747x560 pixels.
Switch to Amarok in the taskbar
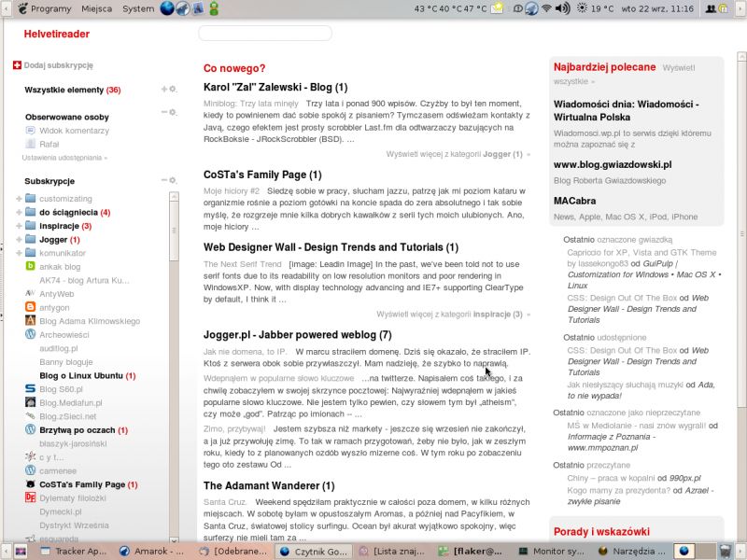(152, 551)
